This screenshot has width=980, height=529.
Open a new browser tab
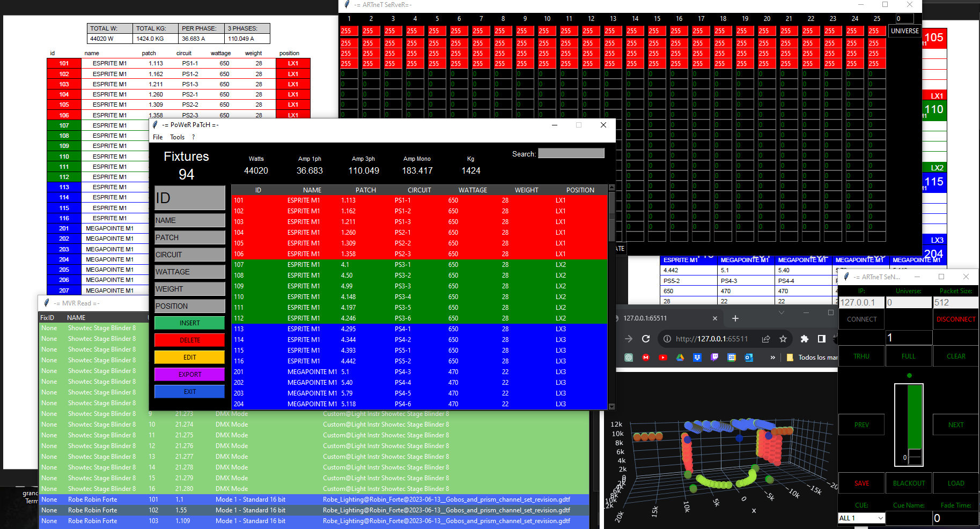click(735, 318)
